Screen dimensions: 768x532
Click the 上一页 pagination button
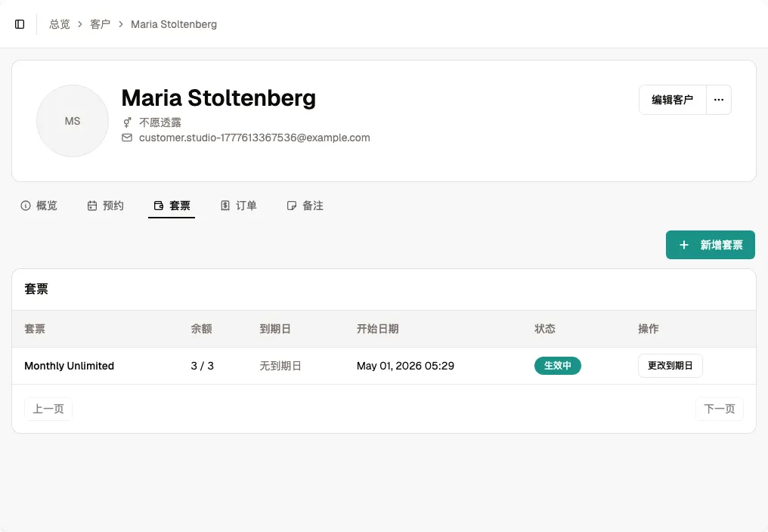coord(48,409)
